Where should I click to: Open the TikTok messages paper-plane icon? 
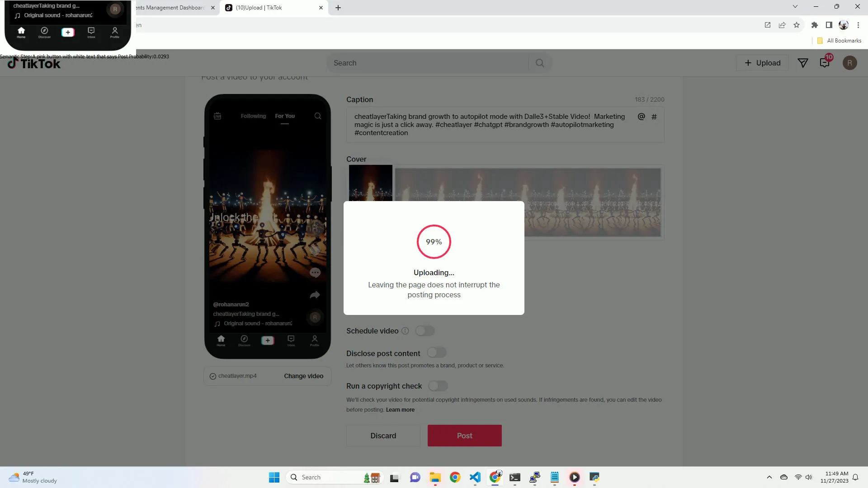click(803, 63)
